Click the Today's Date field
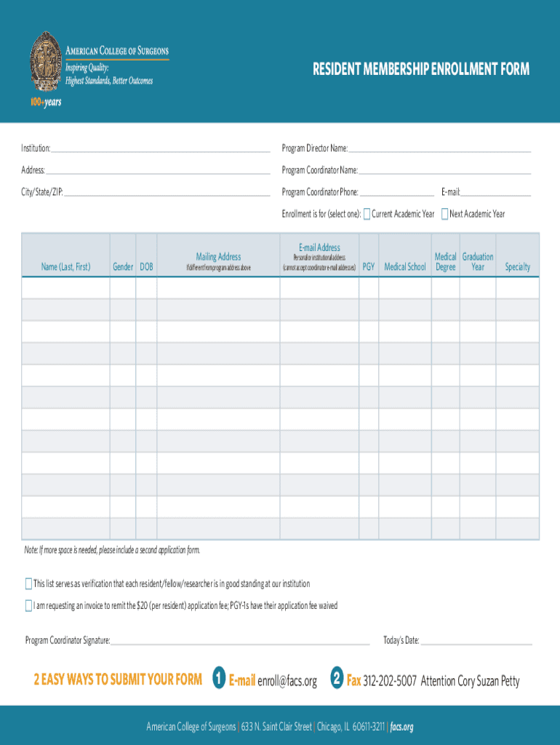Screen dimensions: 560x745 click(476, 640)
